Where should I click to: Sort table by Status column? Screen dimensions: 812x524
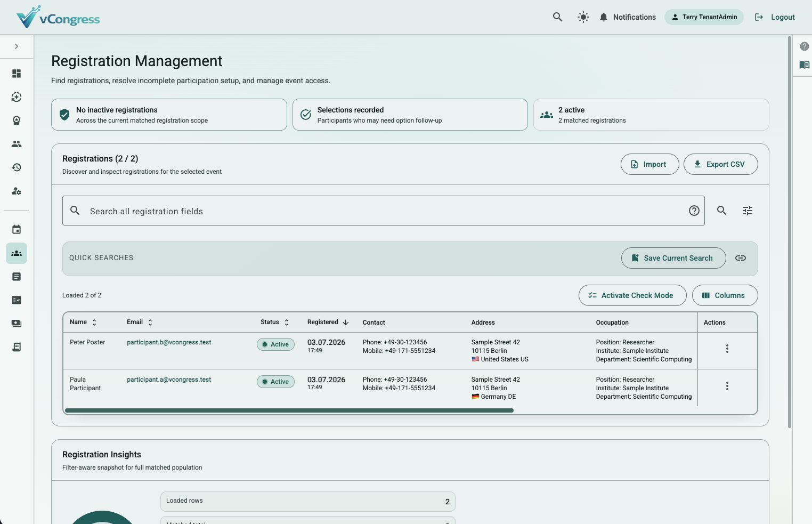[274, 322]
